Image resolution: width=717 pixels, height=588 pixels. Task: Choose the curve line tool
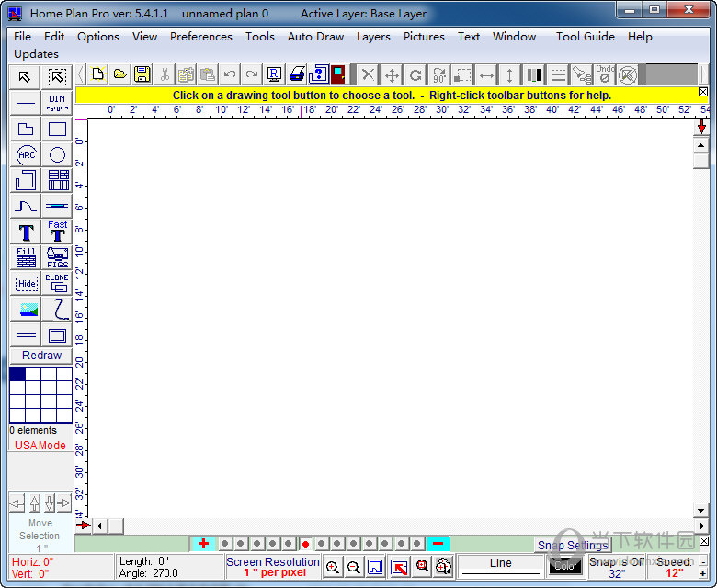[x=25, y=207]
